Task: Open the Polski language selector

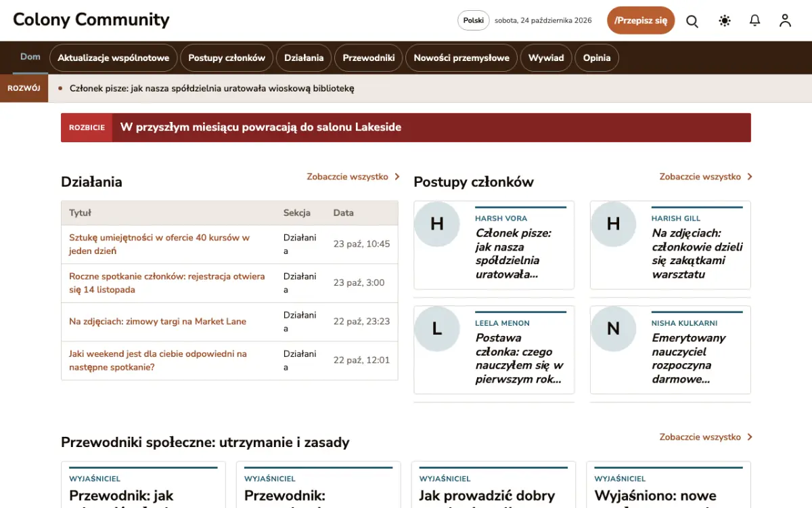Action: click(x=474, y=20)
